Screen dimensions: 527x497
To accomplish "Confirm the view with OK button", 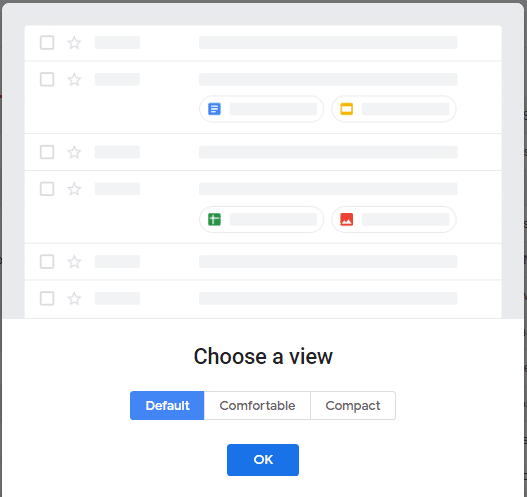I will point(263,460).
